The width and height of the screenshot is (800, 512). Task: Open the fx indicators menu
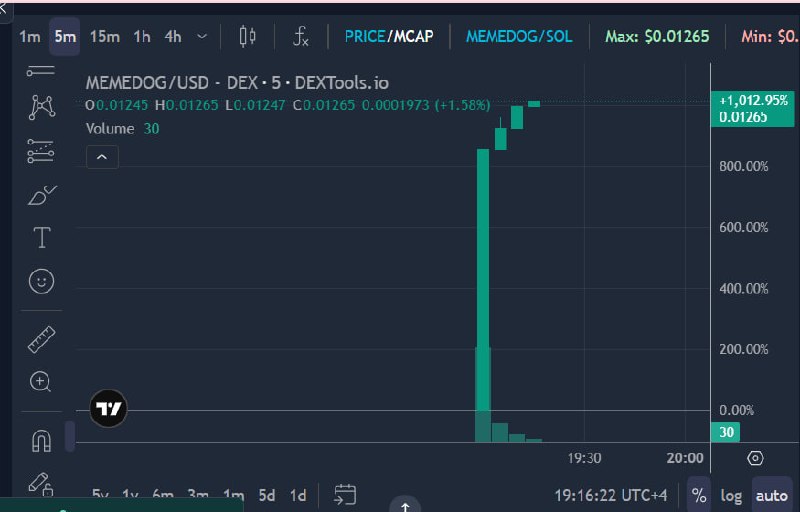coord(301,37)
